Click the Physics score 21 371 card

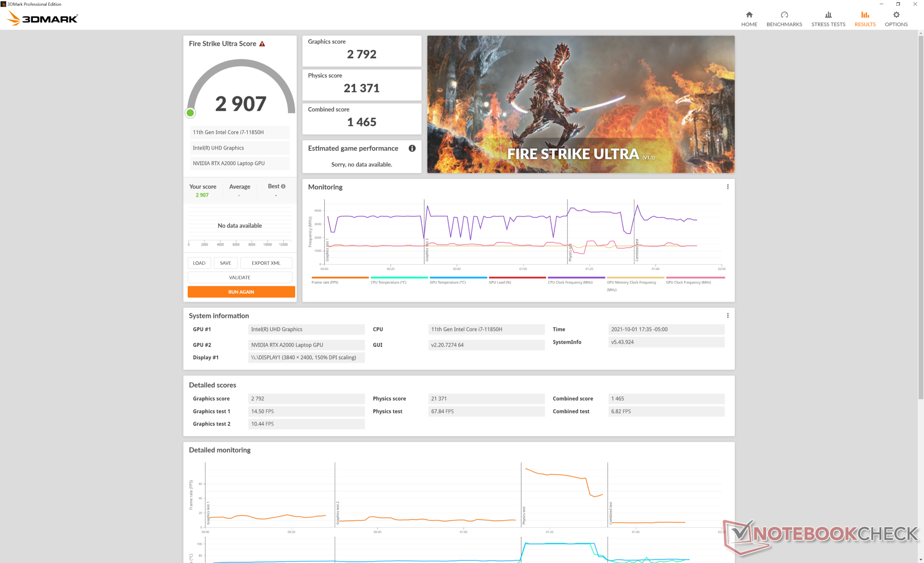[x=362, y=85]
